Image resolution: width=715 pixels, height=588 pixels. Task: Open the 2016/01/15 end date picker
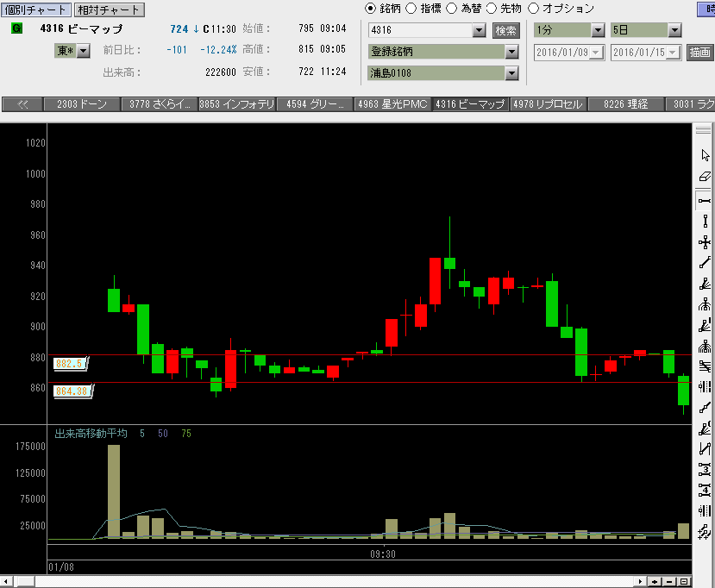pos(673,53)
